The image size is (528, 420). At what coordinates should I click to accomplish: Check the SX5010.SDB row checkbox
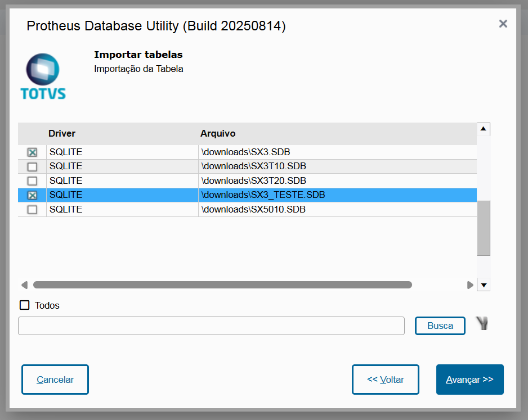coord(33,210)
